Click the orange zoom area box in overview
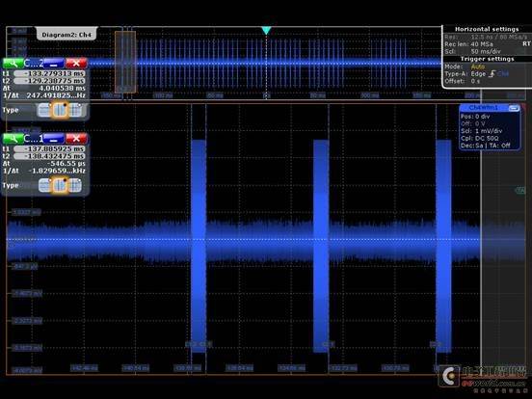Screen dimensions: 532x399 pyautogui.click(x=125, y=62)
